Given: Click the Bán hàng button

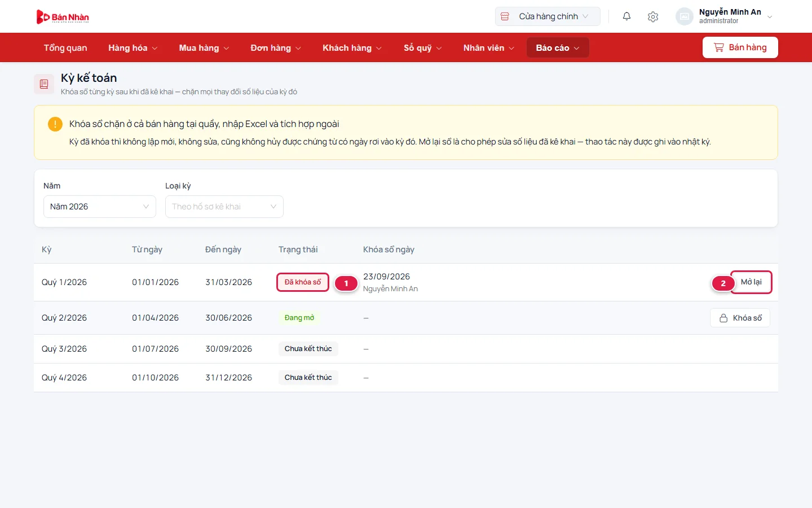Looking at the screenshot, I should (740, 47).
